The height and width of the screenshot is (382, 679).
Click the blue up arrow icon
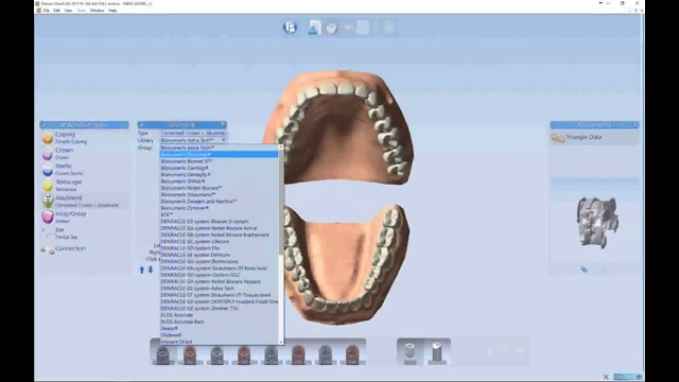(142, 269)
